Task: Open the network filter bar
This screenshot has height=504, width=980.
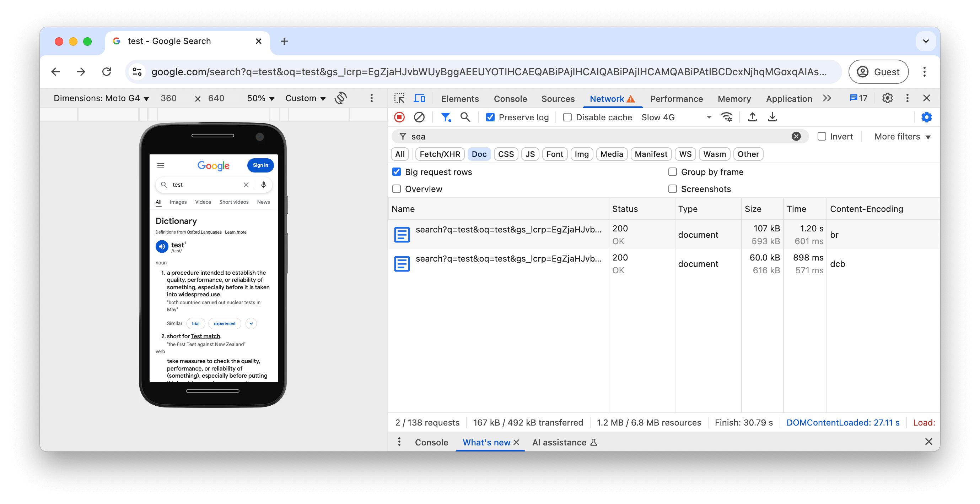Action: tap(446, 117)
